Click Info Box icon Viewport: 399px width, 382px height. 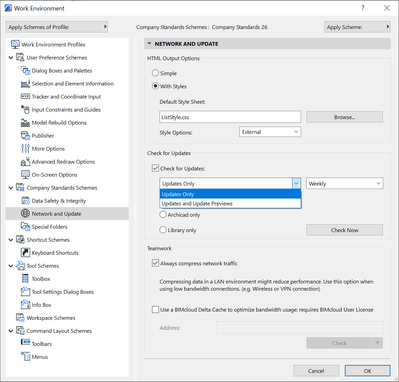click(25, 304)
